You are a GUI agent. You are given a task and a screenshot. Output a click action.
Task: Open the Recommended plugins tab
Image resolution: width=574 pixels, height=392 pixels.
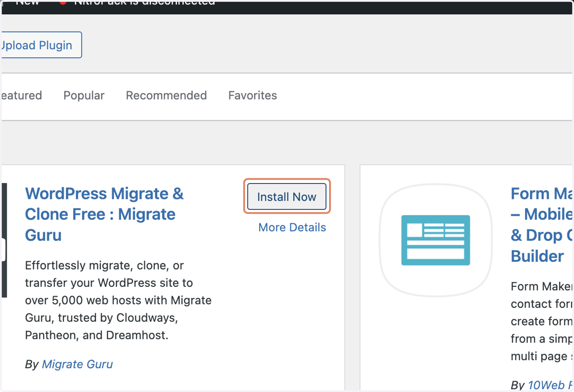[x=166, y=96]
